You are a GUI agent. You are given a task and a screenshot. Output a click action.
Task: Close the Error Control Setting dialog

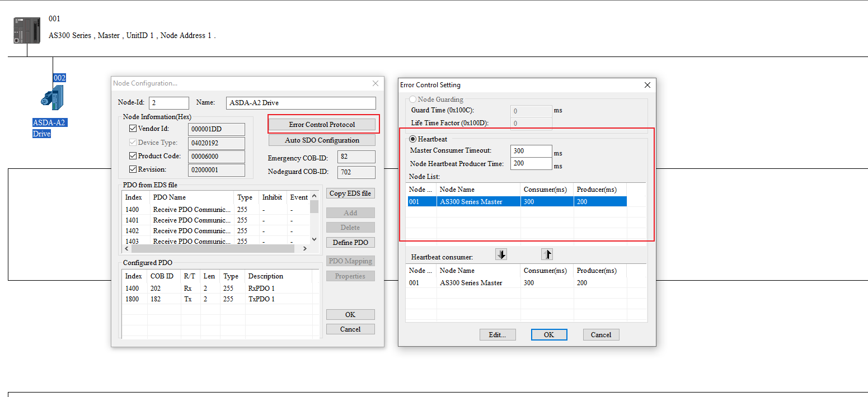[x=648, y=85]
